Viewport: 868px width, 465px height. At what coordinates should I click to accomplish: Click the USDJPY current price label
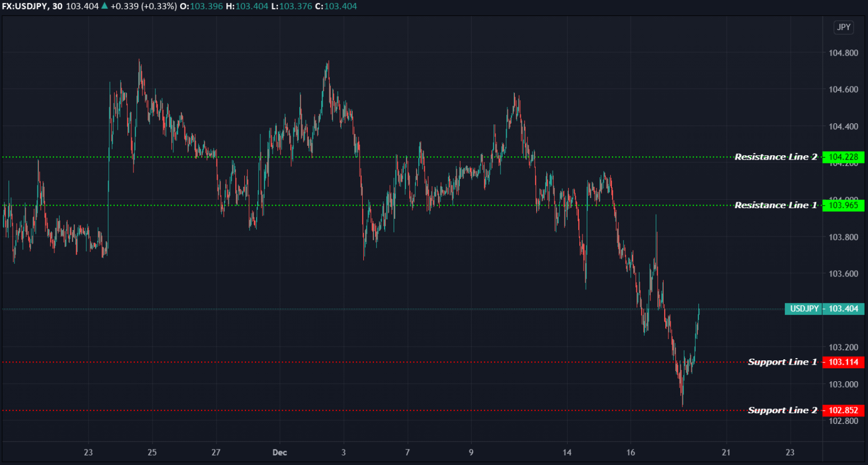point(804,309)
